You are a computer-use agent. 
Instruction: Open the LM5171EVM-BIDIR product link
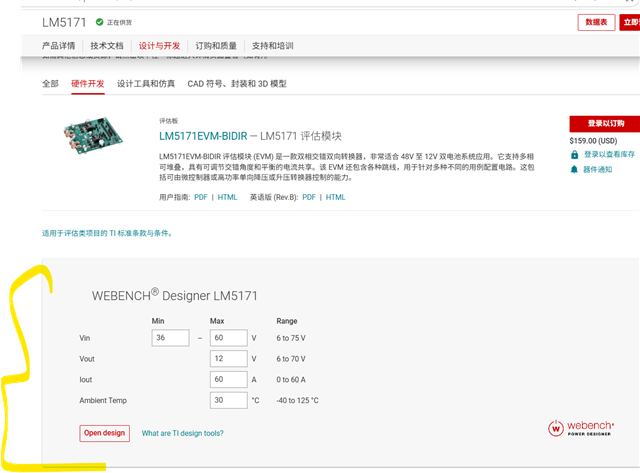[203, 136]
